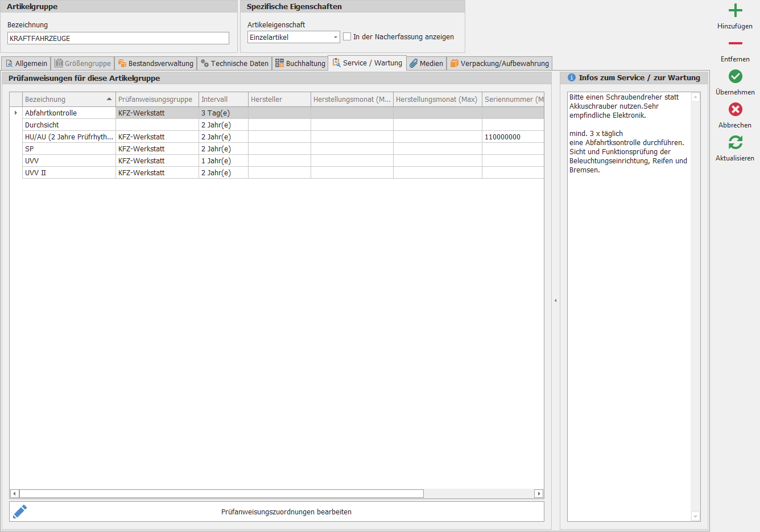Expand the Abfahrtkontrolle row indicator arrow

[x=15, y=113]
